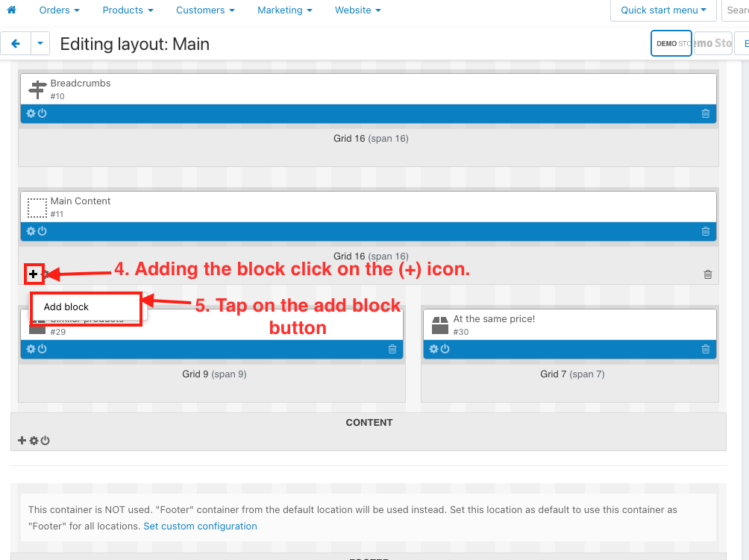Click the At the same price! block icon
The image size is (749, 560).
[x=440, y=326]
